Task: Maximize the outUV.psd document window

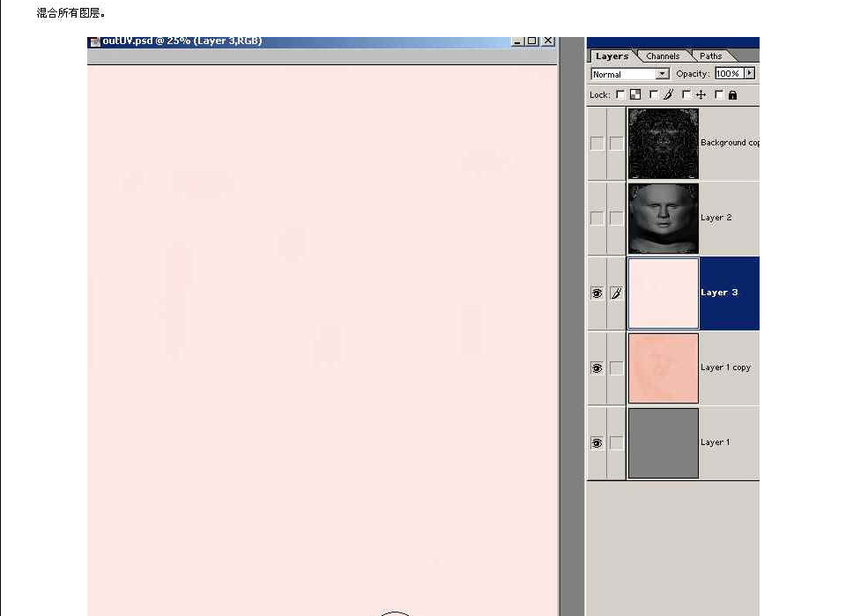Action: pos(532,41)
